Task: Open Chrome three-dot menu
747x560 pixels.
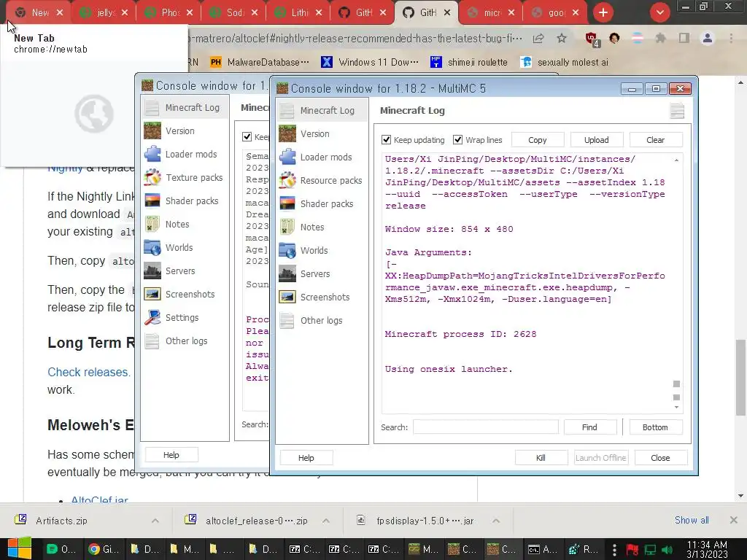Action: click(x=731, y=38)
